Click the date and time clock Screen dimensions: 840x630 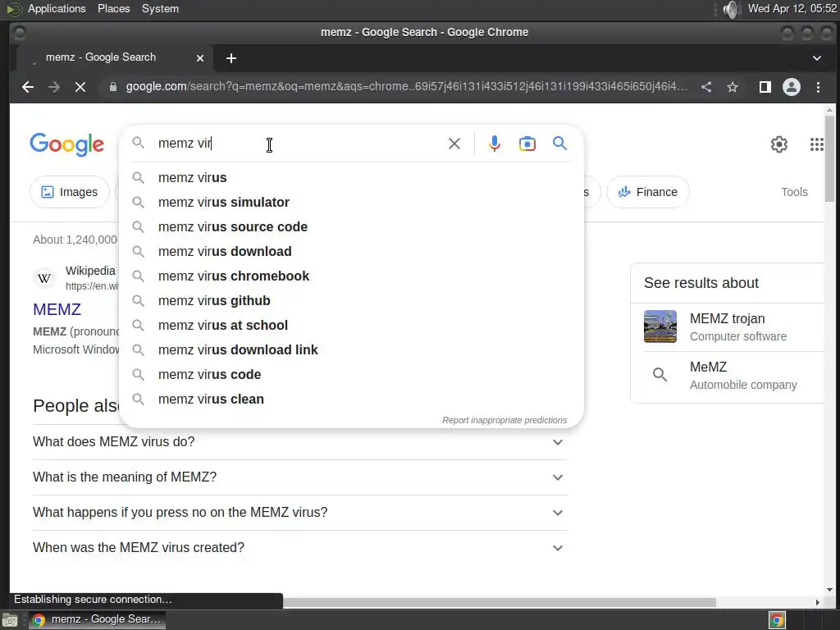pos(792,9)
